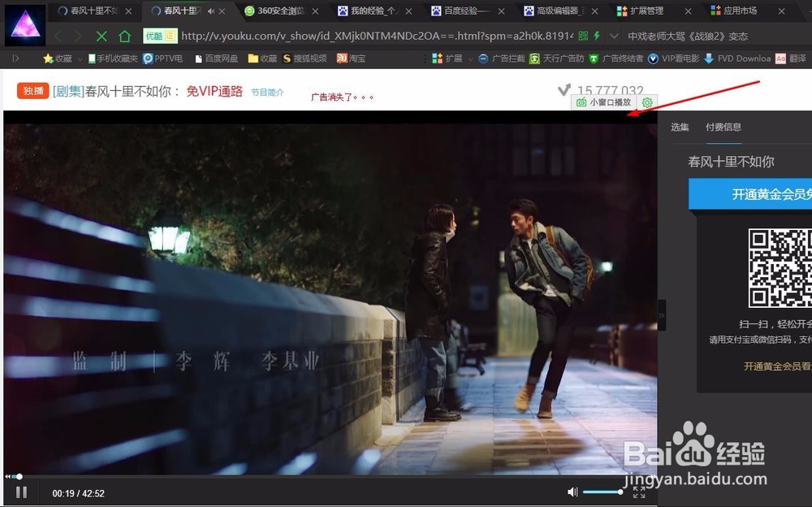
Task: Adjust the volume slider
Action: point(603,492)
